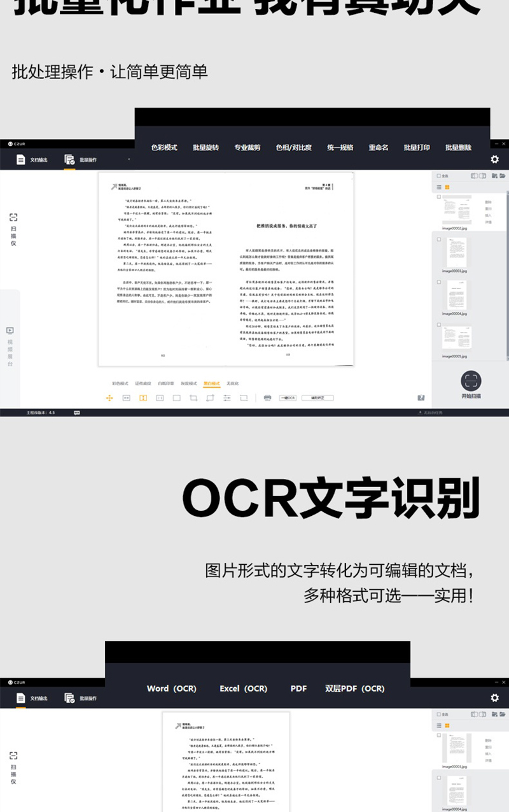Viewport: 509px width, 812px height.
Task: Tick the 全选 checkbox in upper window
Action: coord(438,176)
